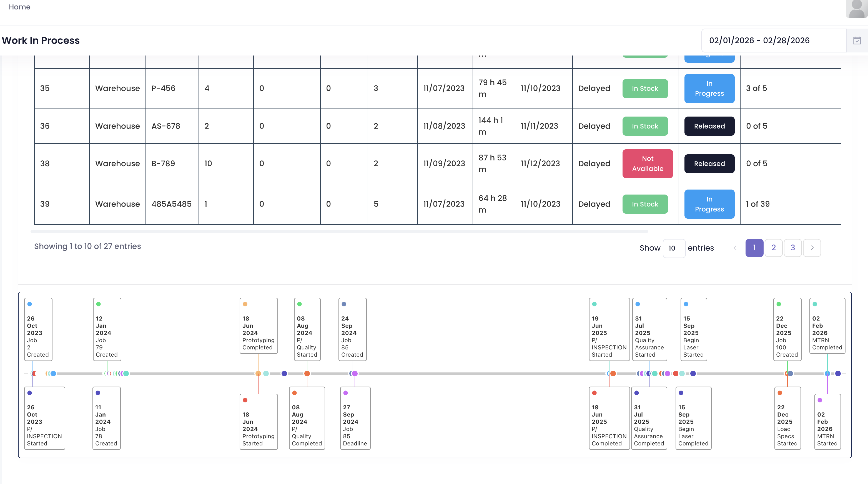868x484 pixels.
Task: Click previous page arrow in pagination
Action: [735, 248]
